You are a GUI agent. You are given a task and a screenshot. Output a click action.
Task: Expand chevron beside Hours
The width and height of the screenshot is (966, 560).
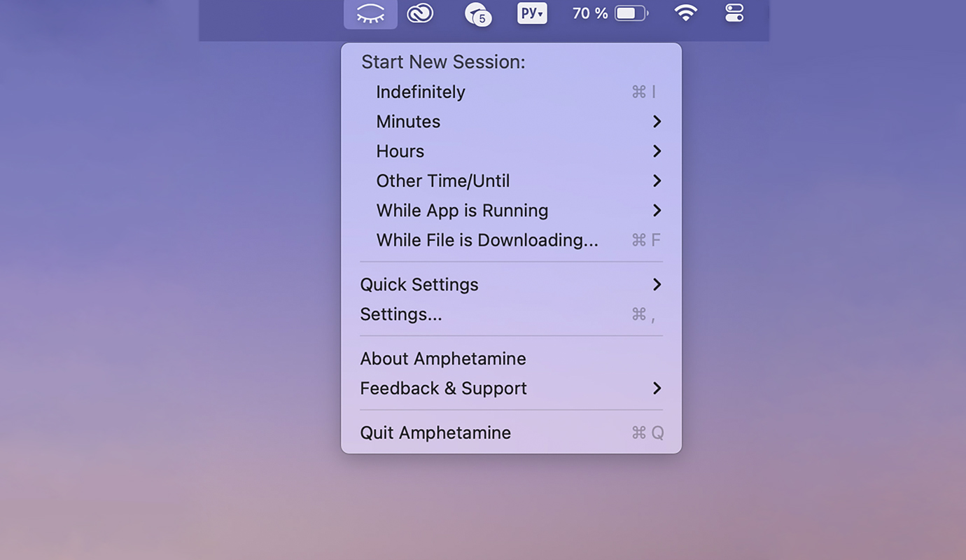tap(657, 151)
